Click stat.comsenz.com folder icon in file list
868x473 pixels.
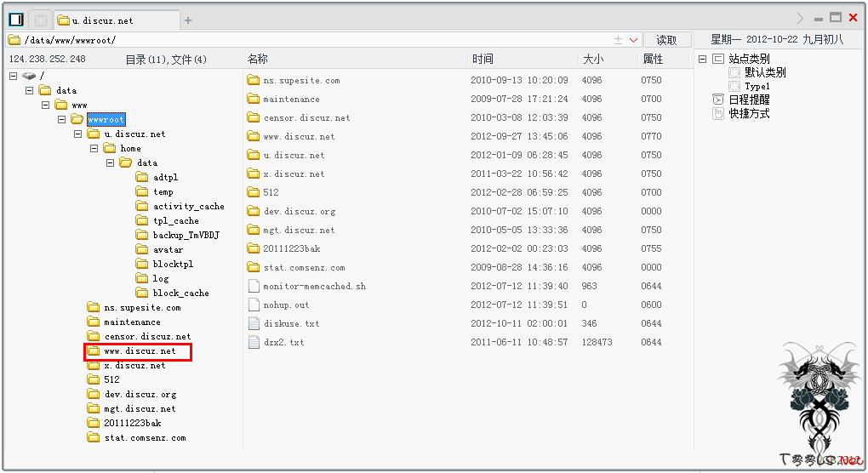(x=254, y=267)
